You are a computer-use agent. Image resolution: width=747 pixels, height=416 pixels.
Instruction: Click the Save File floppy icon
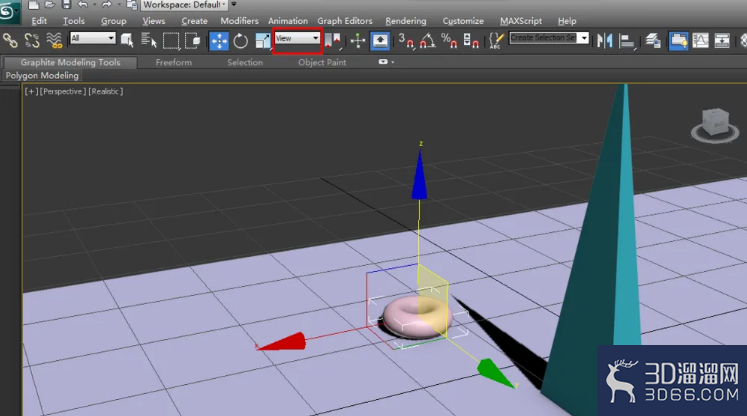point(66,5)
